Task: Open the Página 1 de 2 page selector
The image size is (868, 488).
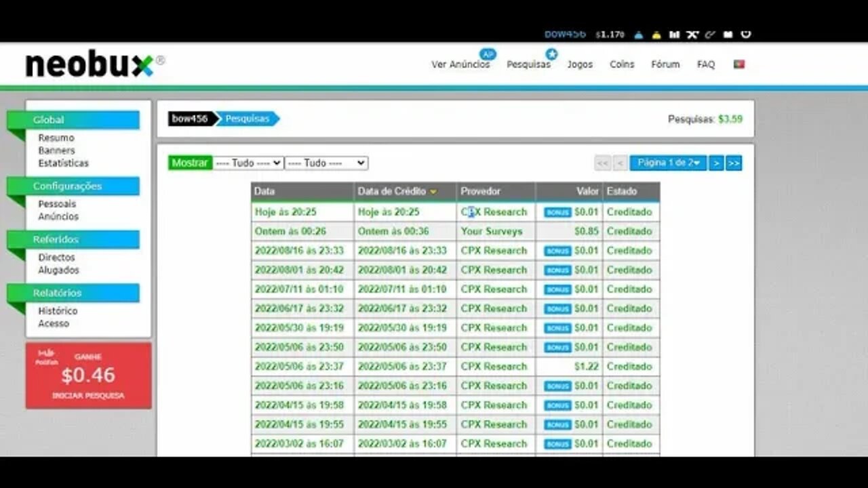Action: point(668,163)
